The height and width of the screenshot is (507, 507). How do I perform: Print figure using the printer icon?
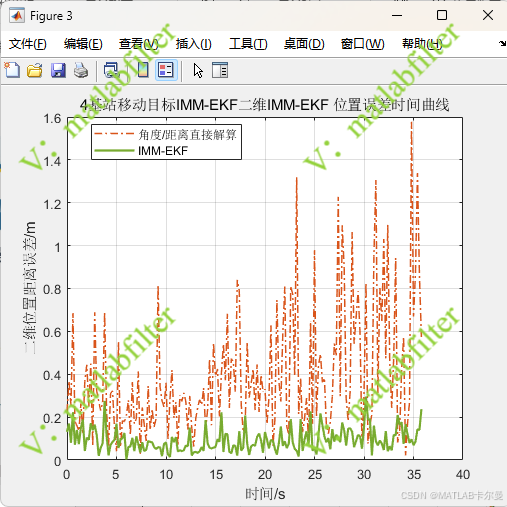pyautogui.click(x=81, y=70)
